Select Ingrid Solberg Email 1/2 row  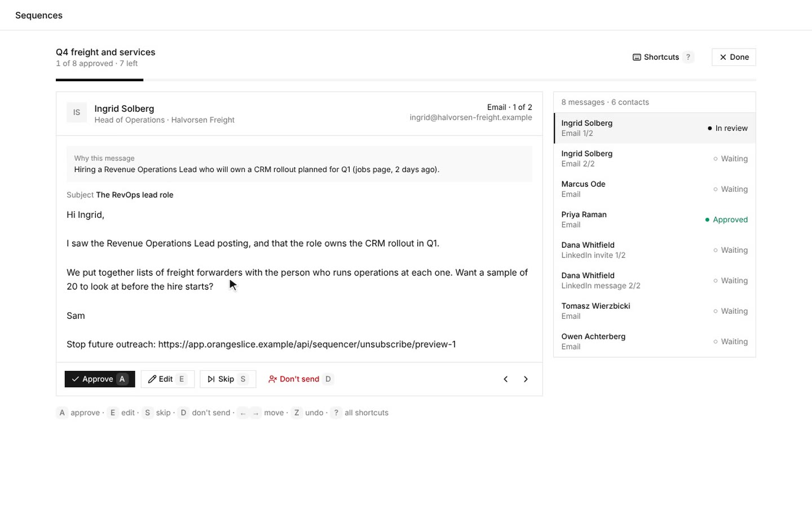pyautogui.click(x=655, y=128)
